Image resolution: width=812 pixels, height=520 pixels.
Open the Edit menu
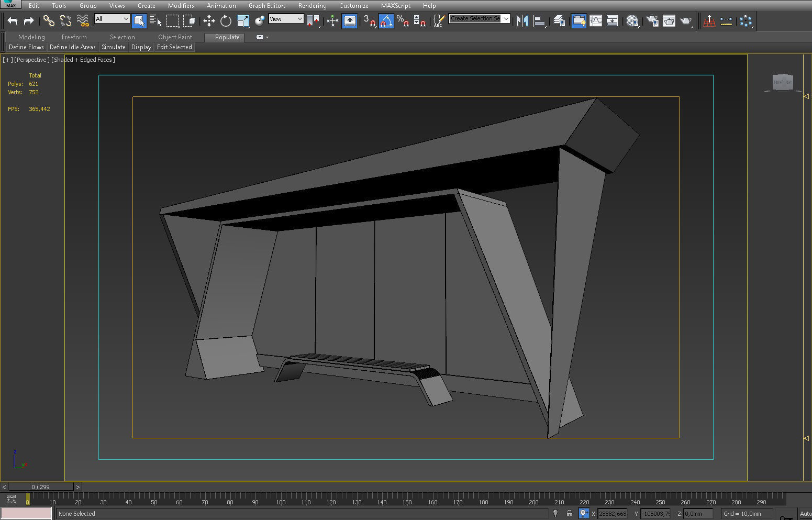[x=34, y=5]
